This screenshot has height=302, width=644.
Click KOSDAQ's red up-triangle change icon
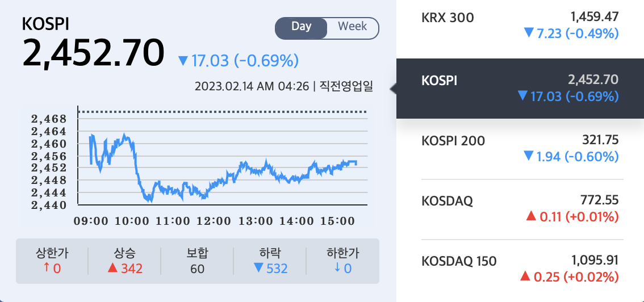(531, 216)
